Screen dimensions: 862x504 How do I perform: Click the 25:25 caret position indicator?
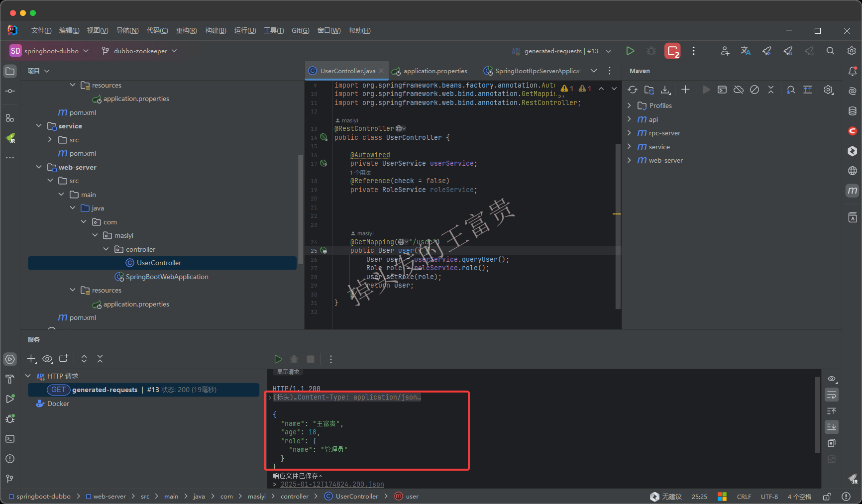point(699,497)
